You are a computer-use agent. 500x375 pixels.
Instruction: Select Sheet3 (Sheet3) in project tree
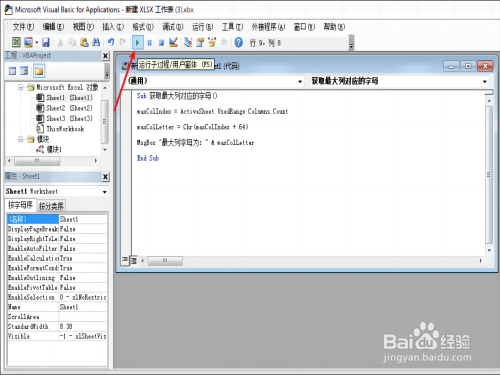(x=64, y=118)
